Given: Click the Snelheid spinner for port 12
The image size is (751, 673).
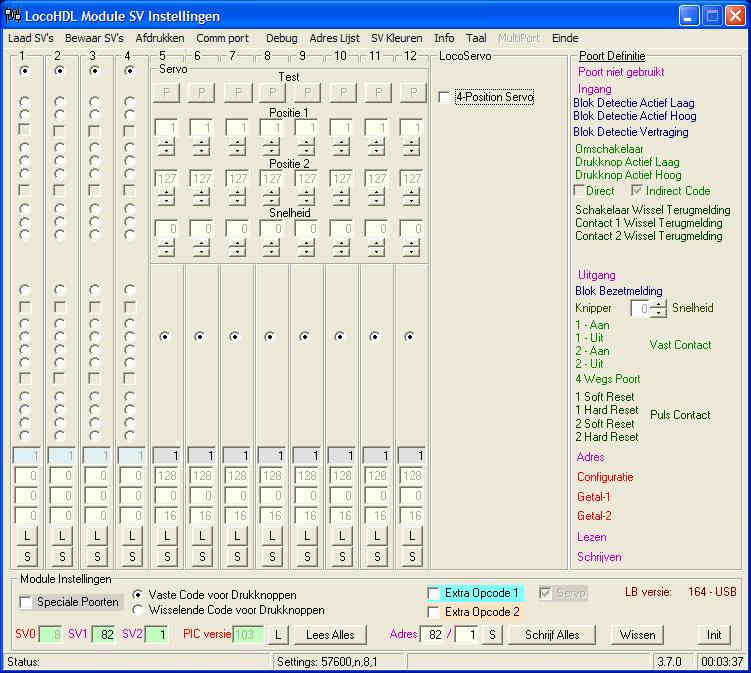Looking at the screenshot, I should tap(411, 248).
